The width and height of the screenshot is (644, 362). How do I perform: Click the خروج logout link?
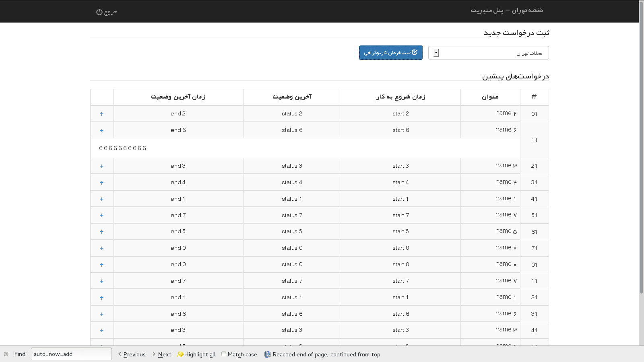[107, 12]
